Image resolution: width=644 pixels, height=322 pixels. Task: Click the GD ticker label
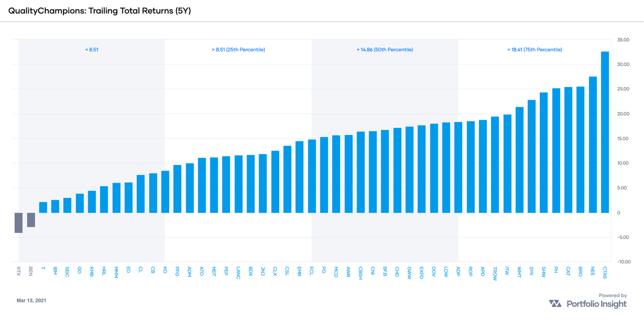pyautogui.click(x=79, y=270)
